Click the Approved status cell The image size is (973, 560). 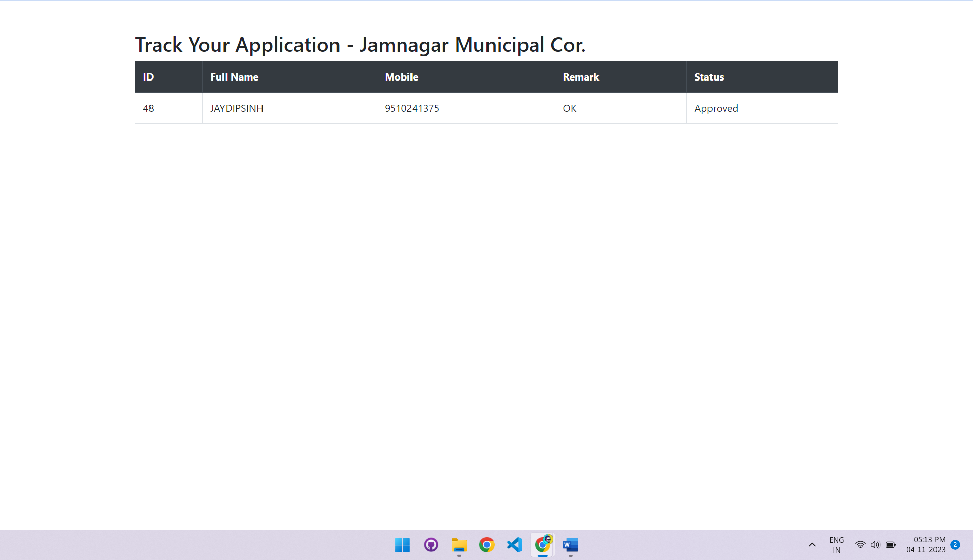click(x=716, y=108)
